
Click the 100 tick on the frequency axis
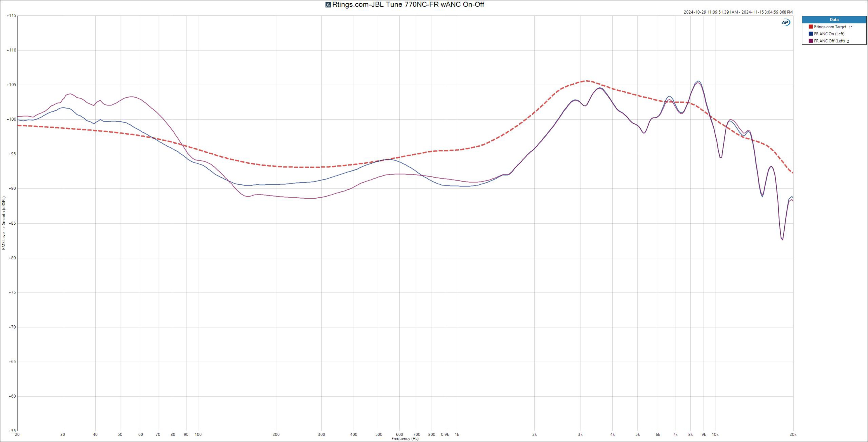(198, 435)
